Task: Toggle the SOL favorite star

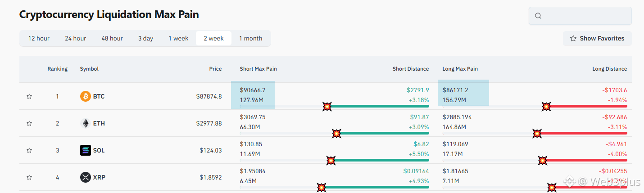Action: [x=29, y=150]
